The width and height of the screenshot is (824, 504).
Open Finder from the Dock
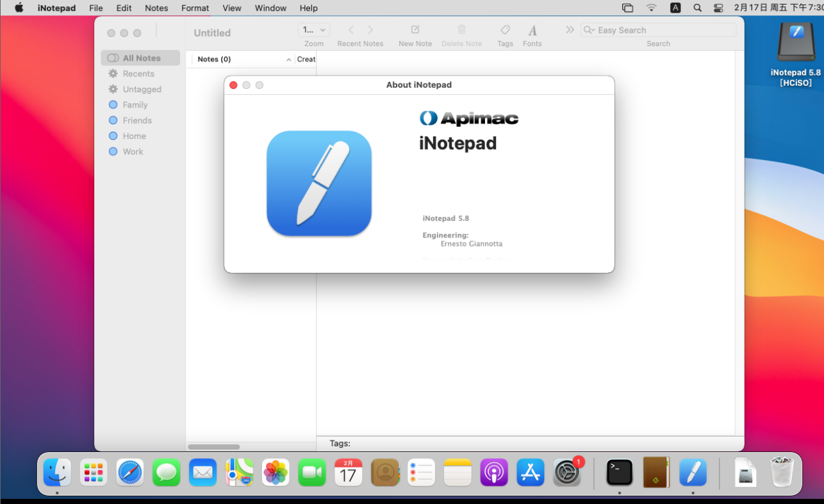57,473
